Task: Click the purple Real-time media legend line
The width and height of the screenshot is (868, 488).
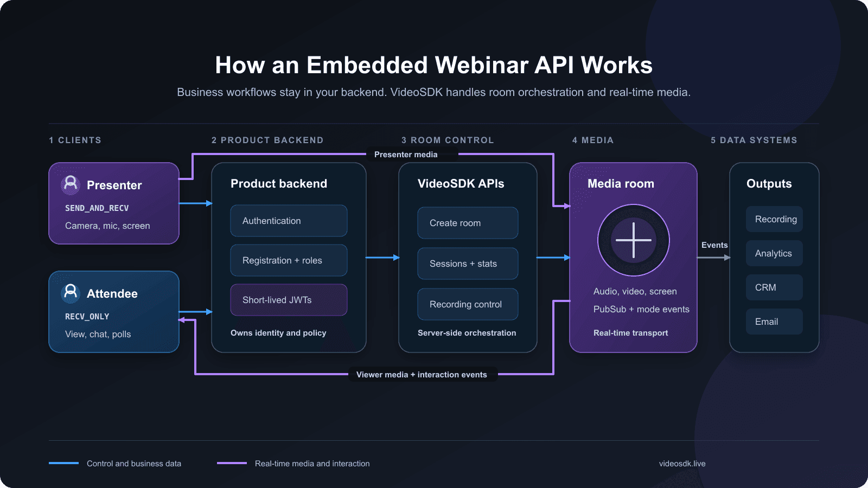Action: click(232, 463)
